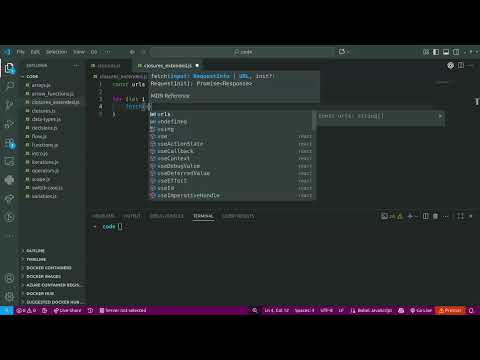Maximize the terminal panel size

click(x=460, y=216)
